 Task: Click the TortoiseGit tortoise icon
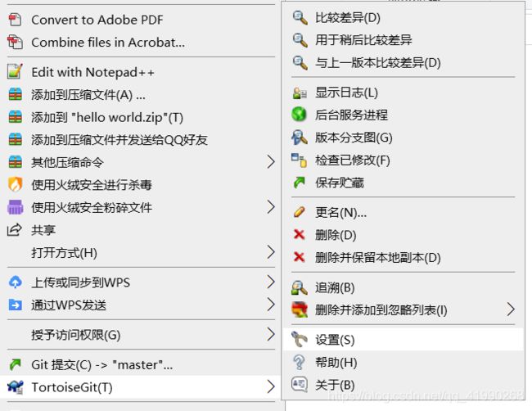pyautogui.click(x=16, y=387)
